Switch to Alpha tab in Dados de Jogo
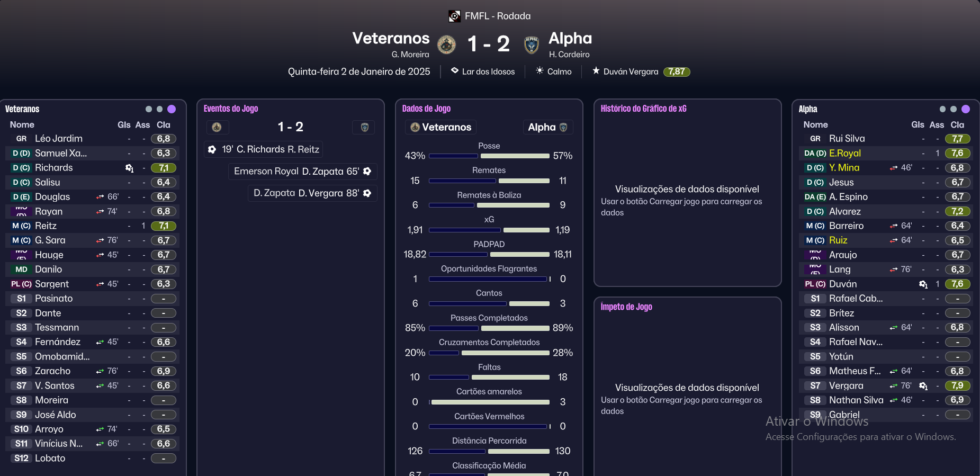This screenshot has width=980, height=476. pyautogui.click(x=547, y=127)
